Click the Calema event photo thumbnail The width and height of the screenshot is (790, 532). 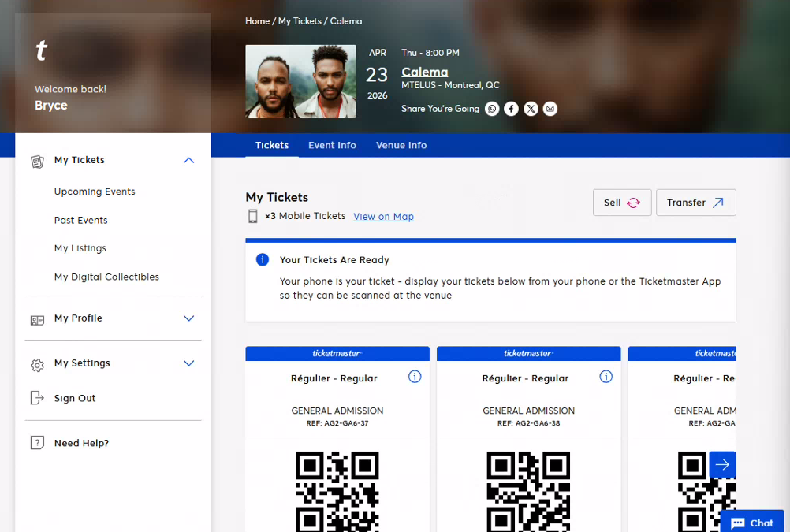point(301,82)
